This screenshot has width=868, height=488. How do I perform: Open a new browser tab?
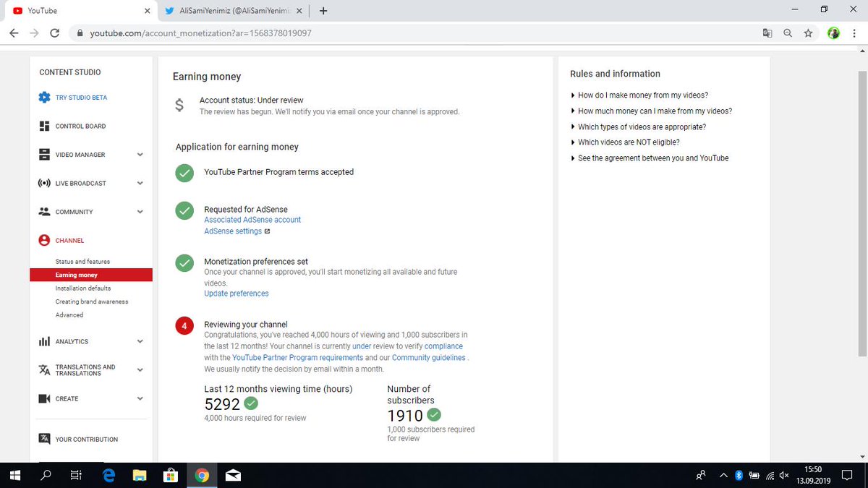click(x=323, y=11)
